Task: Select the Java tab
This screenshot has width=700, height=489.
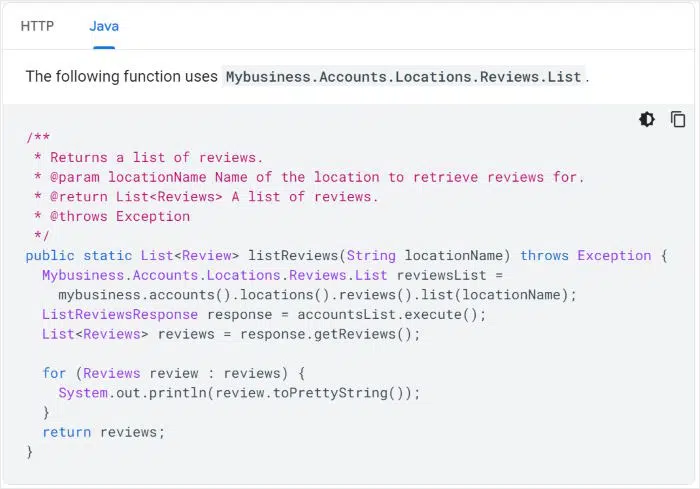Action: 104,26
